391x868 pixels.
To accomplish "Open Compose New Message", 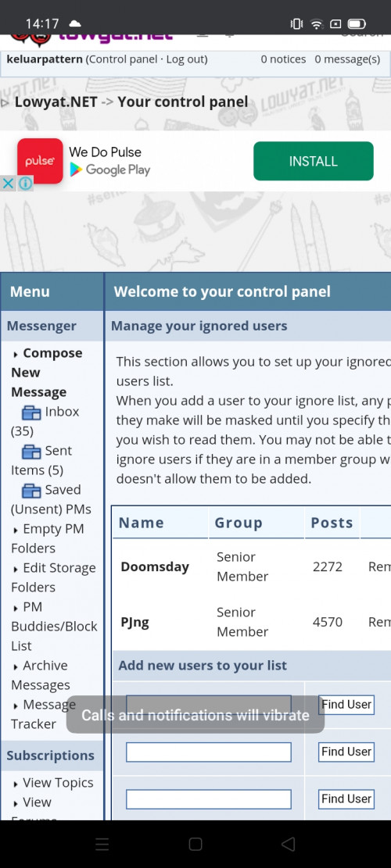I will coord(46,373).
